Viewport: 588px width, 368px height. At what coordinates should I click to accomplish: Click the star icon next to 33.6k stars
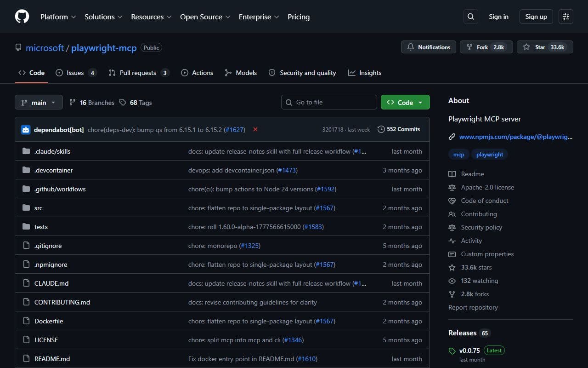pos(452,267)
